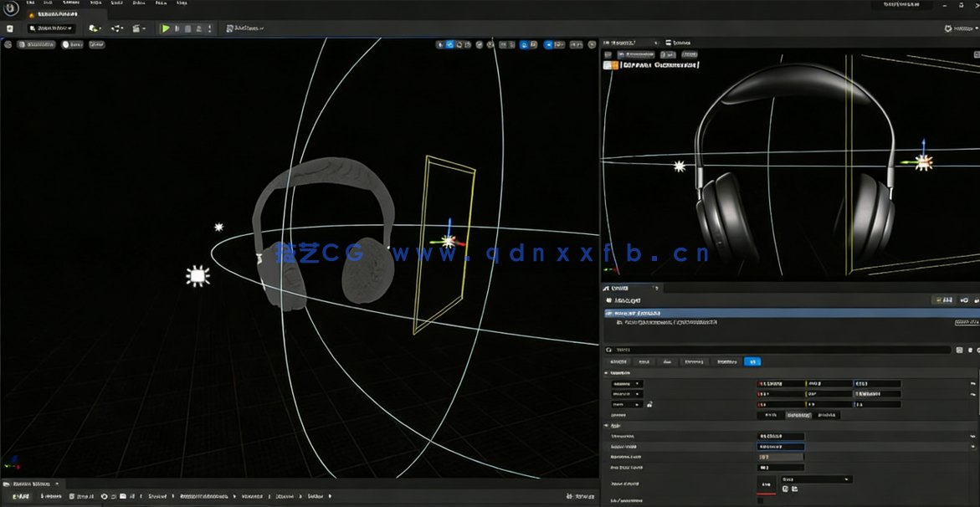The height and width of the screenshot is (507, 980).
Task: Open the Content Drawer at the bottom
Action: 29,484
